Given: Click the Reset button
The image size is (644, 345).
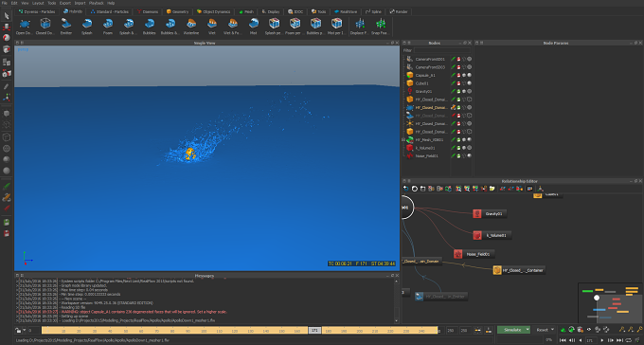Looking at the screenshot, I should coord(542,330).
